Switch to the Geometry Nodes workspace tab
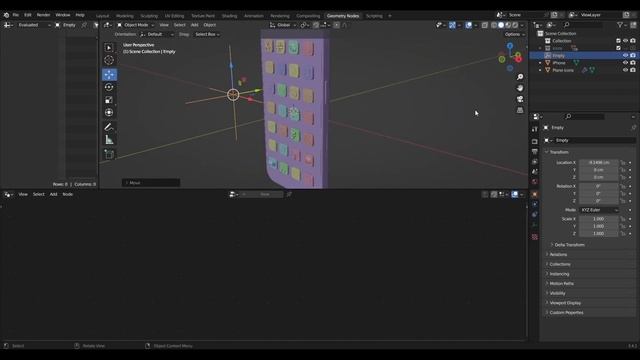The image size is (640, 360). pos(343,16)
